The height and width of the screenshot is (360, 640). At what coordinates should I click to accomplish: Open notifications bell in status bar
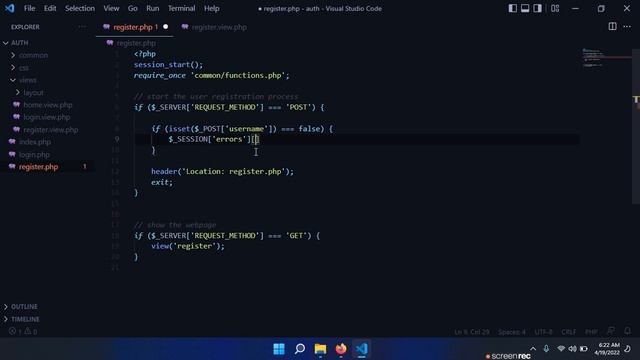point(627,331)
